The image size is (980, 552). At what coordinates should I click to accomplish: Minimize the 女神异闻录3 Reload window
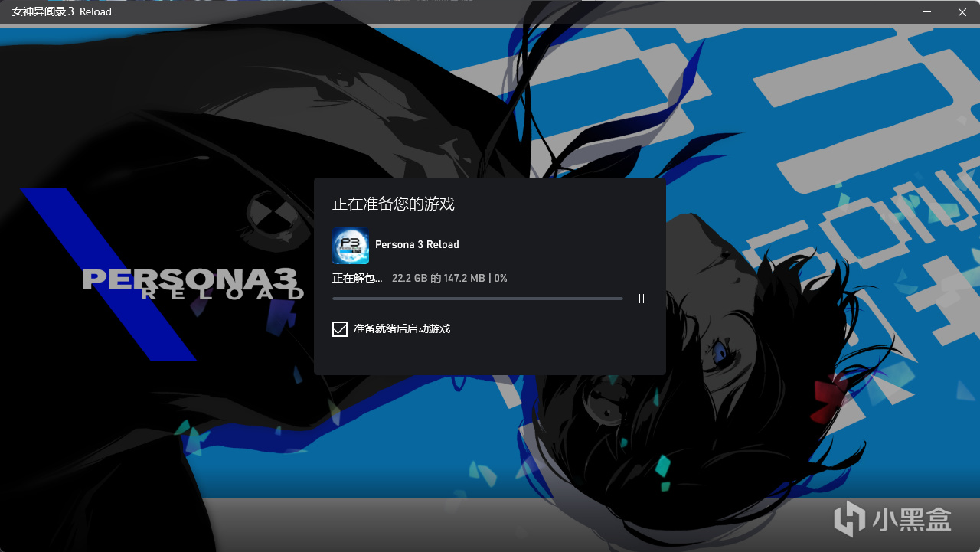click(x=927, y=12)
